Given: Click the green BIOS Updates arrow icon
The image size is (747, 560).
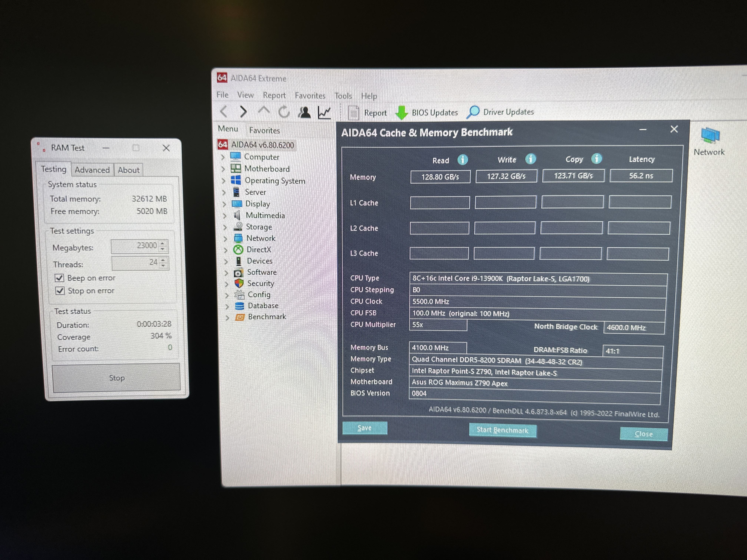Looking at the screenshot, I should pos(401,113).
